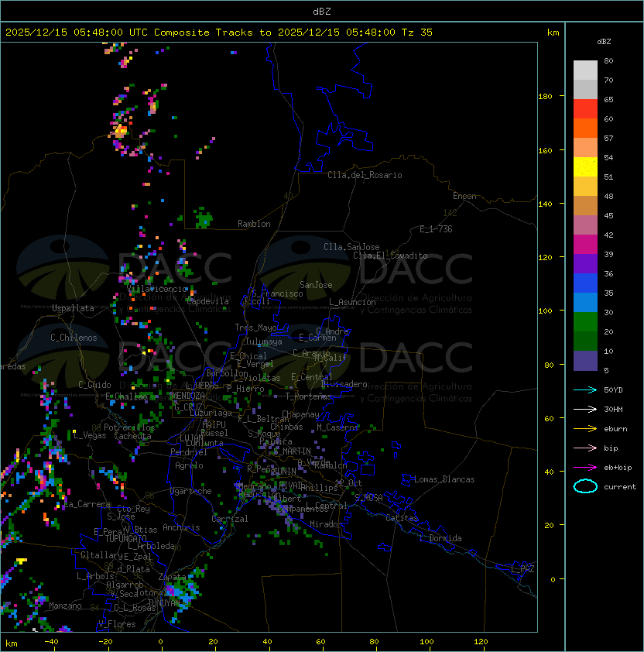
Task: Click the cyan 50YD arrow in legend
Action: (x=585, y=390)
